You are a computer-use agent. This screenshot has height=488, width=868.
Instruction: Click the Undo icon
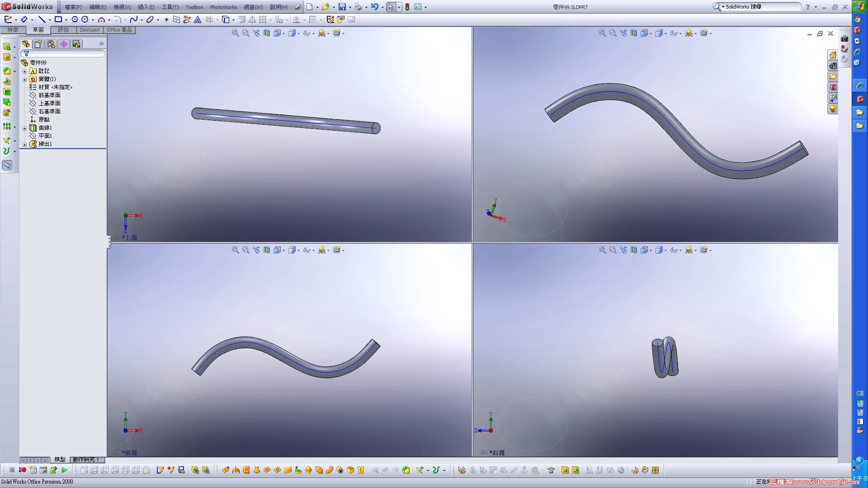click(x=374, y=7)
